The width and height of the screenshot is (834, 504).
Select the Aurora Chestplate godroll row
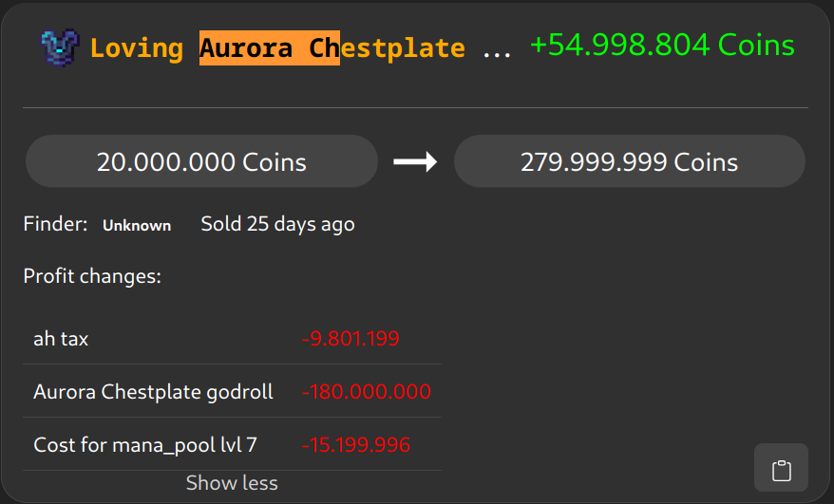[153, 392]
